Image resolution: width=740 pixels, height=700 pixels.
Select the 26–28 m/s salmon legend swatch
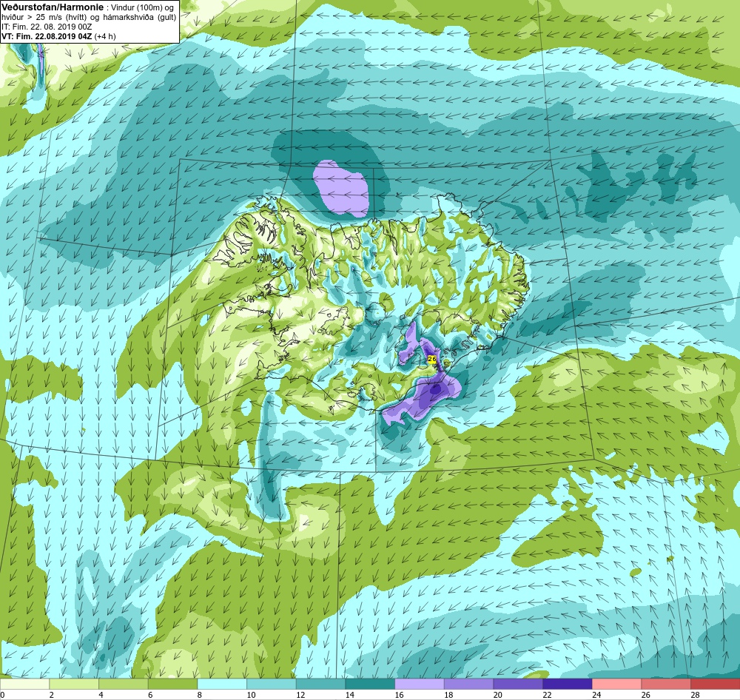coord(666,684)
